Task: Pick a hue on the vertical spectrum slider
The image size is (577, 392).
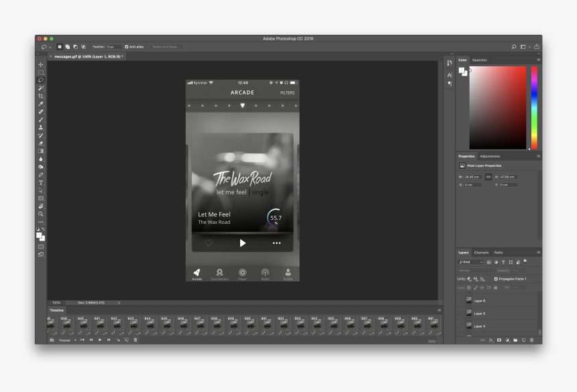Action: click(534, 108)
